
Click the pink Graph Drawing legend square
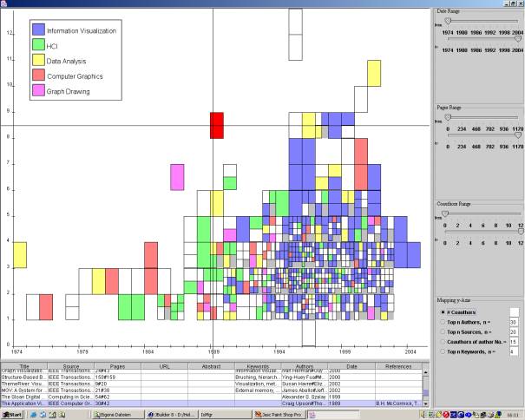tap(39, 90)
